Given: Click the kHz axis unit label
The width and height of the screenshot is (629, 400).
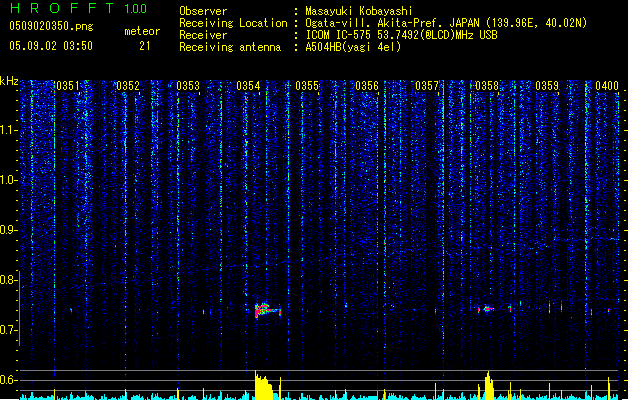Looking at the screenshot, I should [x=9, y=81].
